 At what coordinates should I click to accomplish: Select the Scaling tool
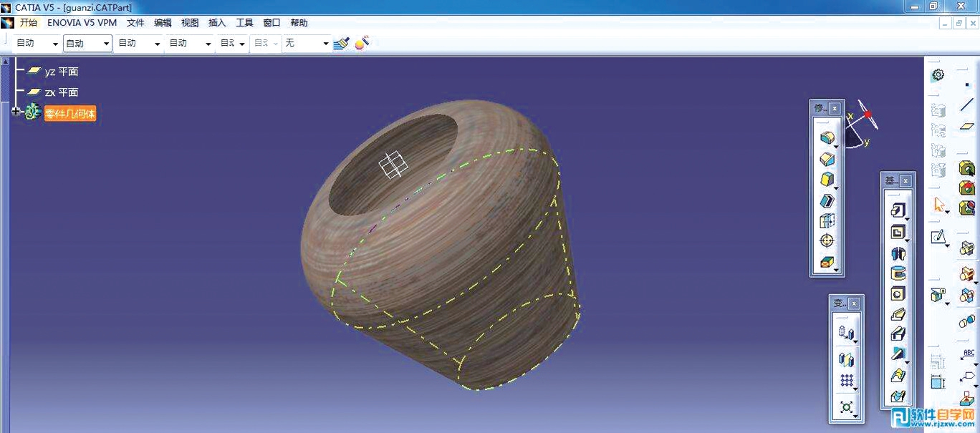click(846, 407)
